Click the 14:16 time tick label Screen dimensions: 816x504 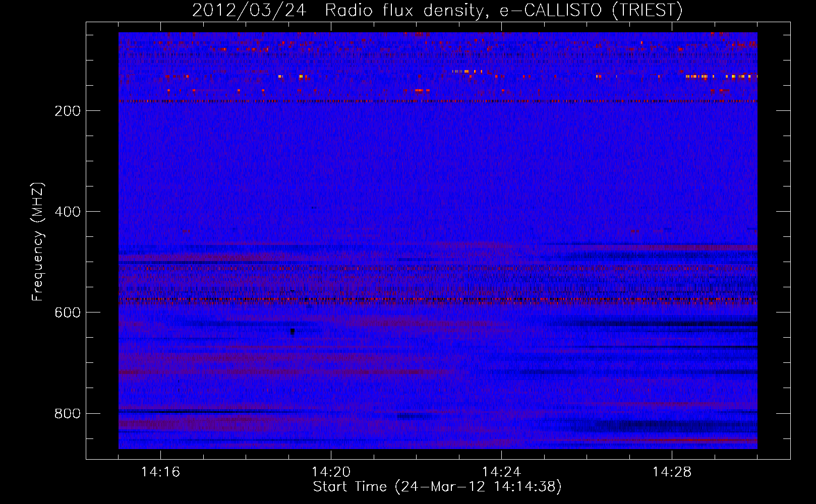160,472
